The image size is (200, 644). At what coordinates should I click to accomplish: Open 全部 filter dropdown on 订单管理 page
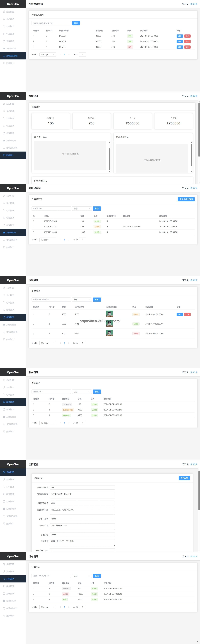click(82, 576)
